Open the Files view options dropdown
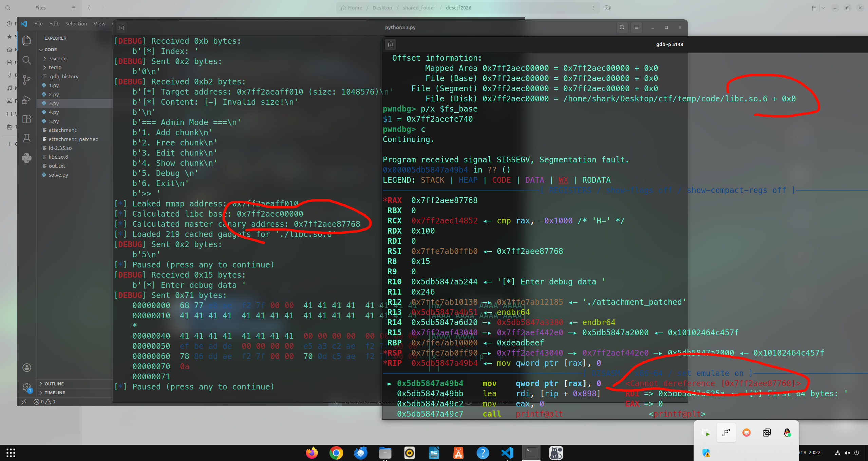 point(823,8)
